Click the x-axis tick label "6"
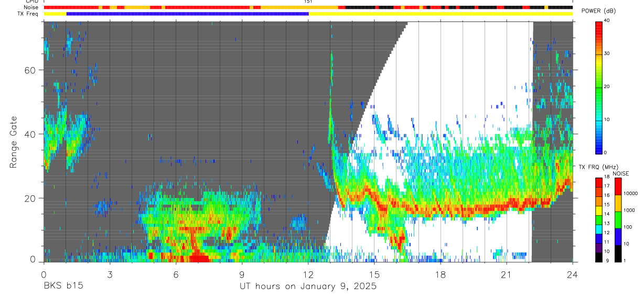The height and width of the screenshot is (297, 644). pyautogui.click(x=176, y=274)
